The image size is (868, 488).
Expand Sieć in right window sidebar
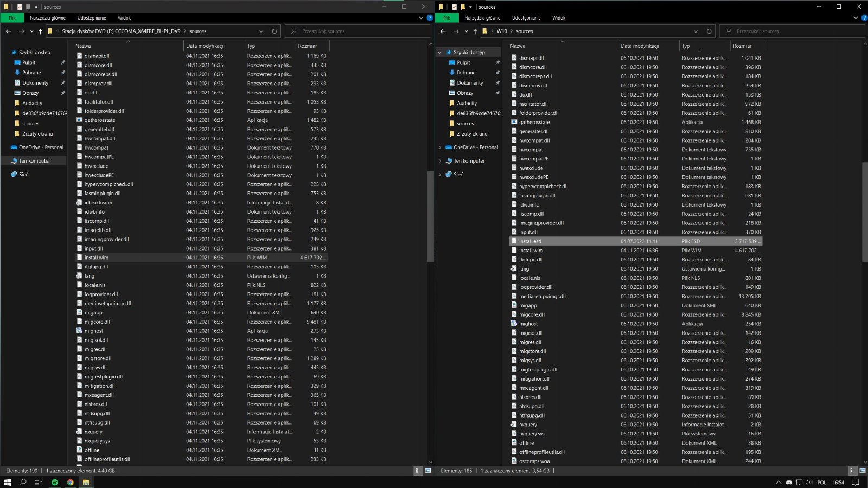[x=440, y=175]
